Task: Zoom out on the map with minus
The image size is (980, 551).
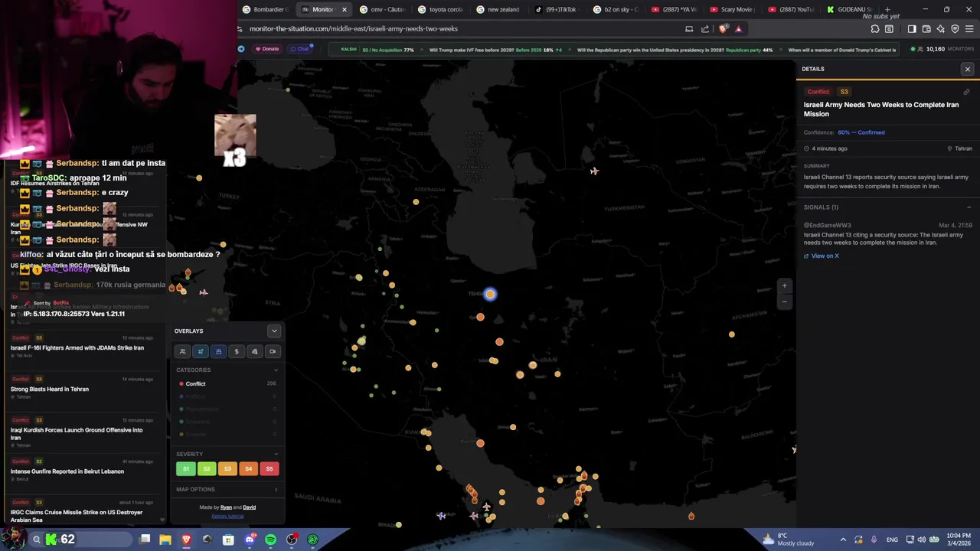Action: (x=784, y=302)
